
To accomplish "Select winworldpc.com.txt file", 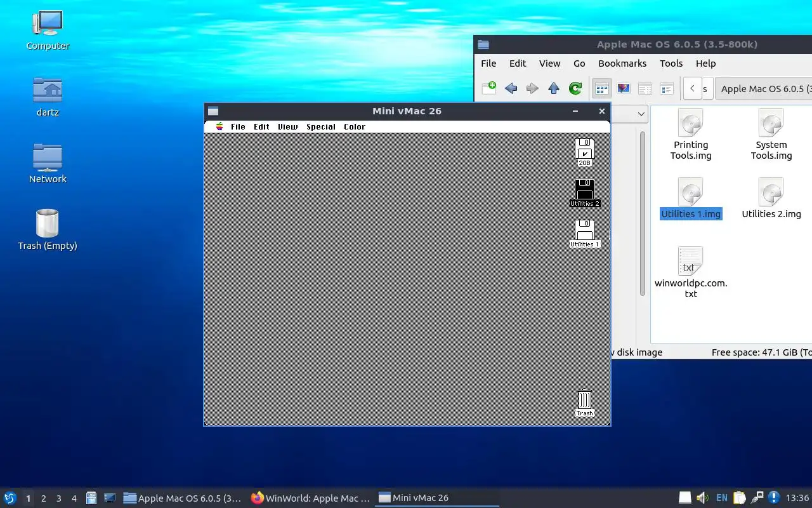I will 691,272.
